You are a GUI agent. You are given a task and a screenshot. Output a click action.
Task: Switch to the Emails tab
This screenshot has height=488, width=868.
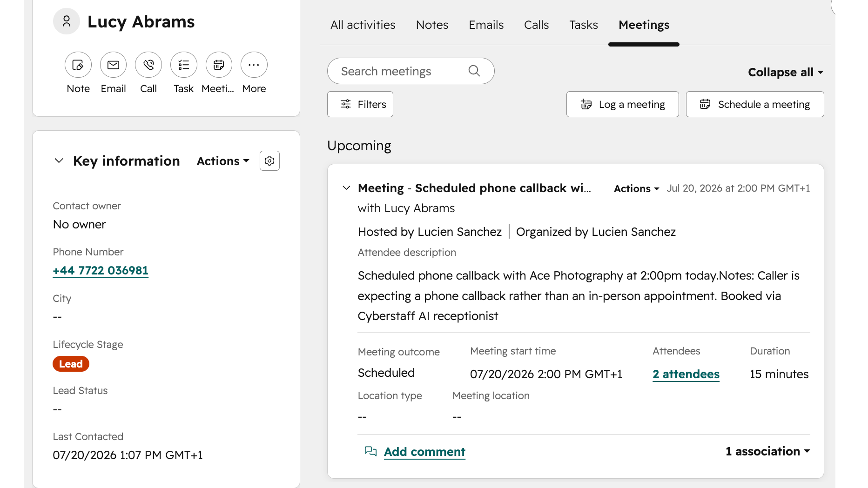[486, 25]
